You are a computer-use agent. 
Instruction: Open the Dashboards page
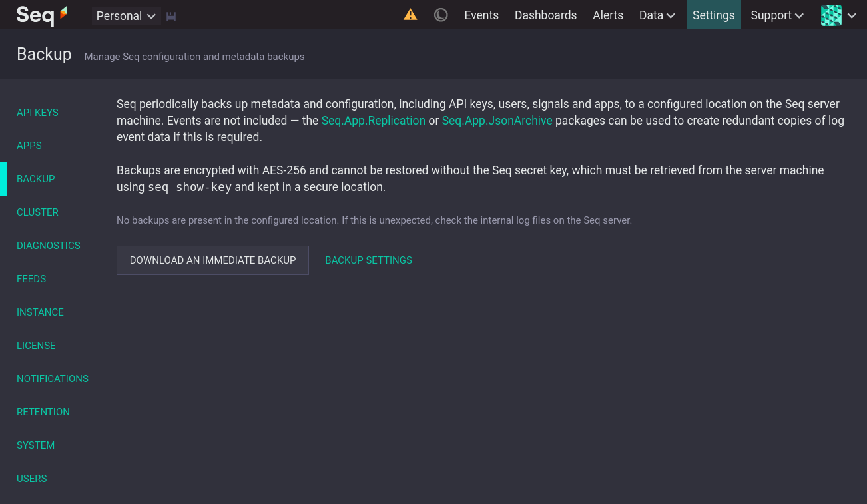click(x=545, y=15)
